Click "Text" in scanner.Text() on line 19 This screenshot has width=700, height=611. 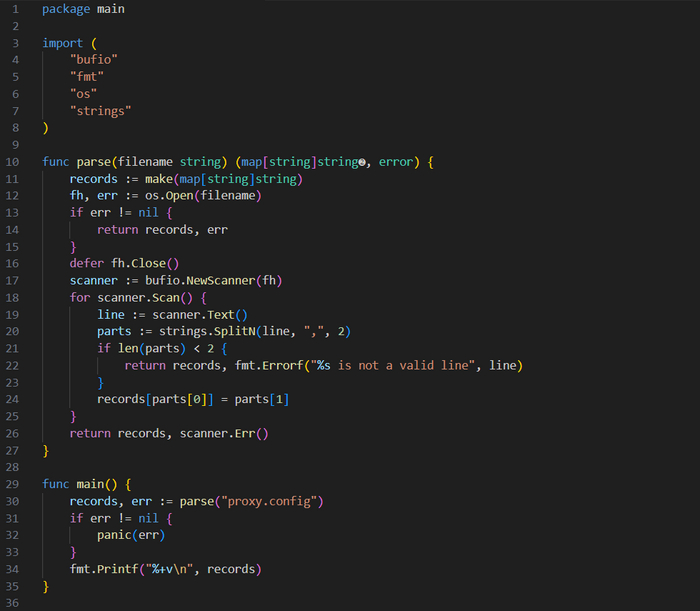pyautogui.click(x=221, y=315)
